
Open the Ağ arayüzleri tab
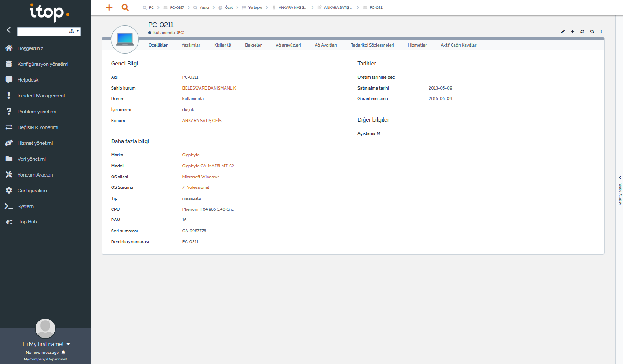[x=288, y=45]
